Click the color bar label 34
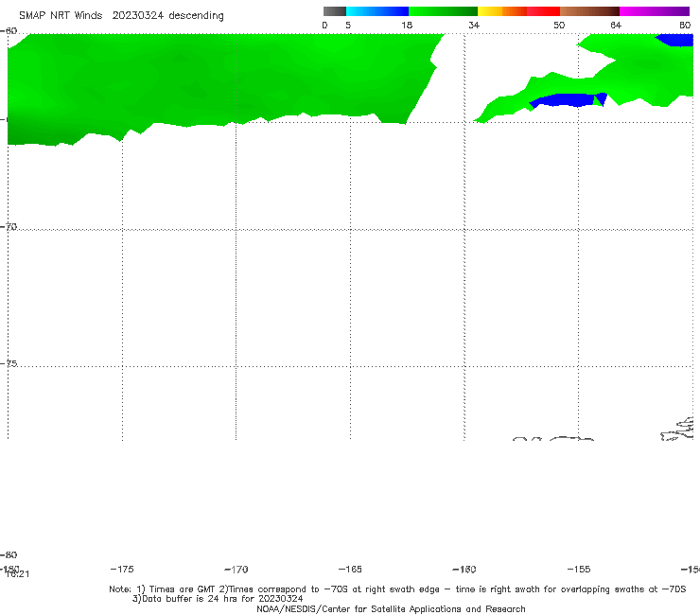This screenshot has height=615, width=700. (474, 26)
